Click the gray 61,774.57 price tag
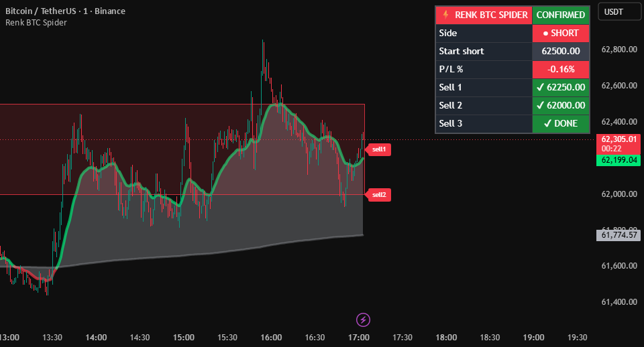 click(x=619, y=235)
